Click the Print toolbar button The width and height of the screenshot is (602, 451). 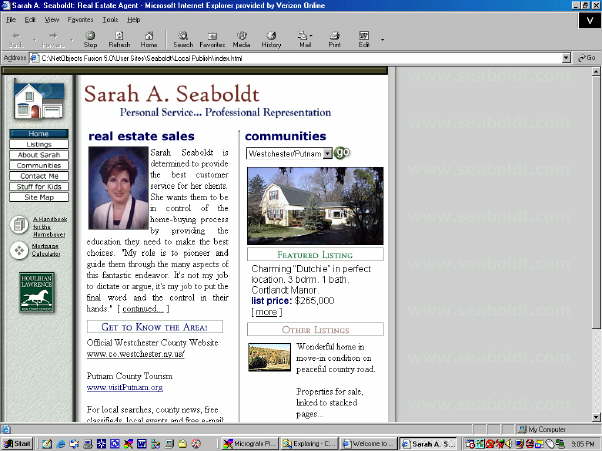(334, 40)
